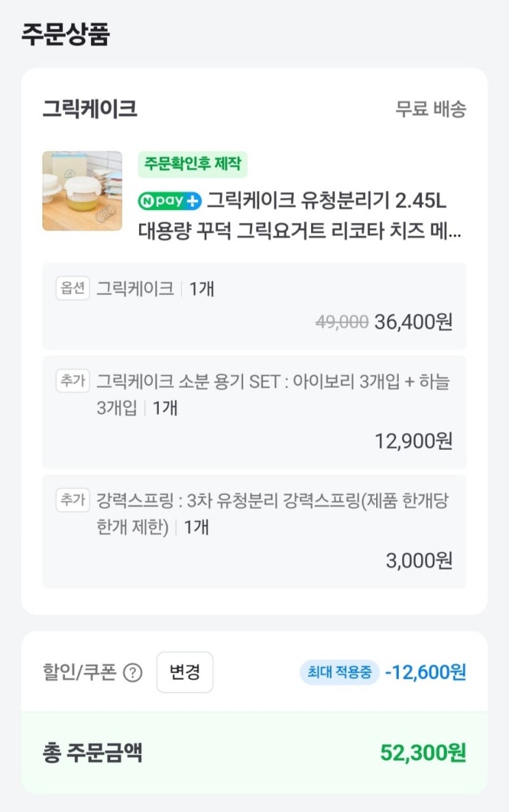
Task: Tap the -12,600원 discount amount
Action: tap(425, 672)
